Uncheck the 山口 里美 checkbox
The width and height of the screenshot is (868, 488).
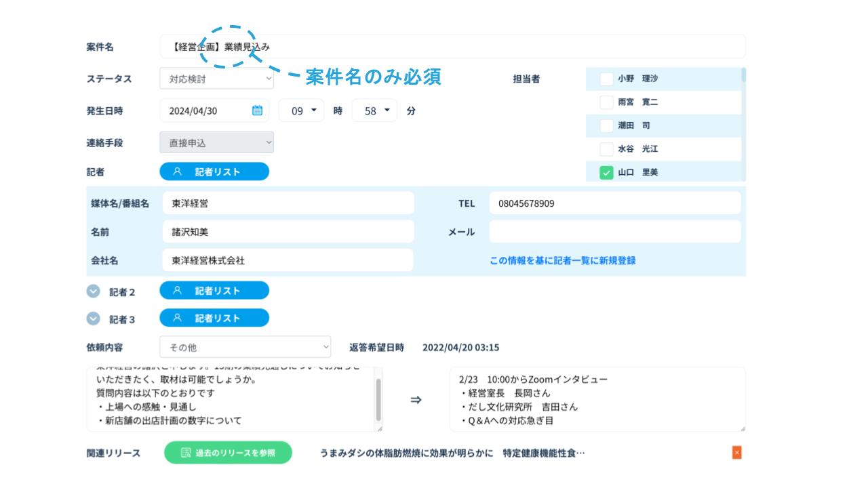click(x=606, y=173)
